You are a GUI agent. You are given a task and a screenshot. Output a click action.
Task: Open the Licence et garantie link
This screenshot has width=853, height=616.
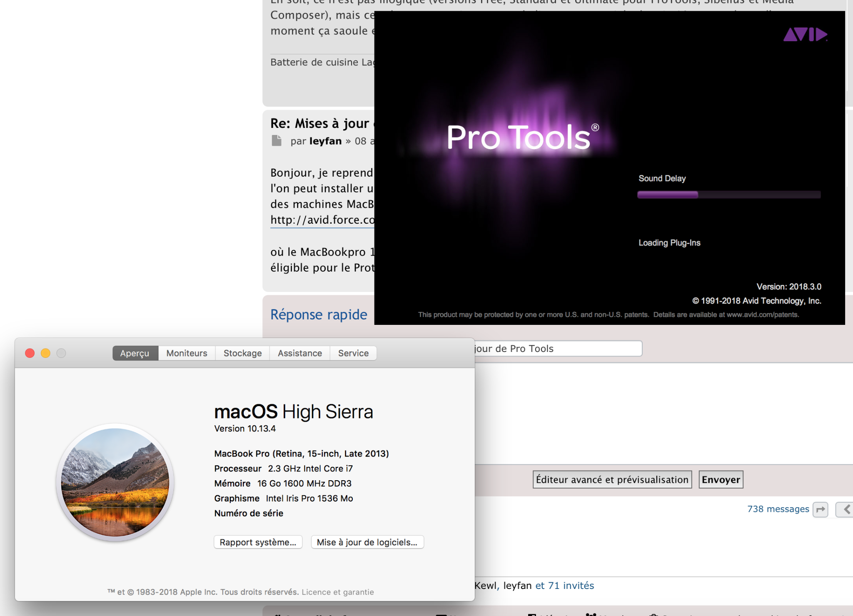pos(337,592)
